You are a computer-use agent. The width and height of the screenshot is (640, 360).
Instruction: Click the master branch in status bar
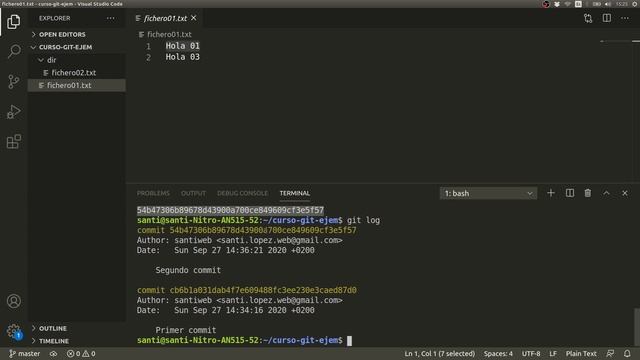(24, 354)
